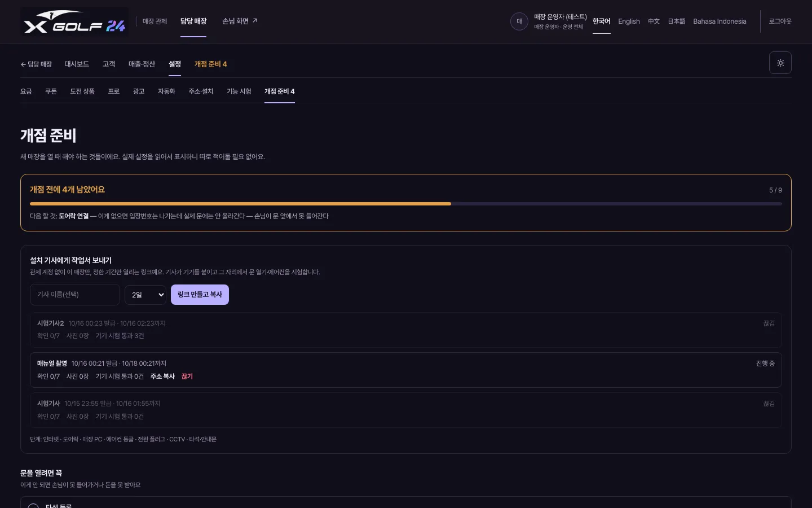This screenshot has width=812, height=508.
Task: Open the 광고 sub-tab
Action: 139,91
